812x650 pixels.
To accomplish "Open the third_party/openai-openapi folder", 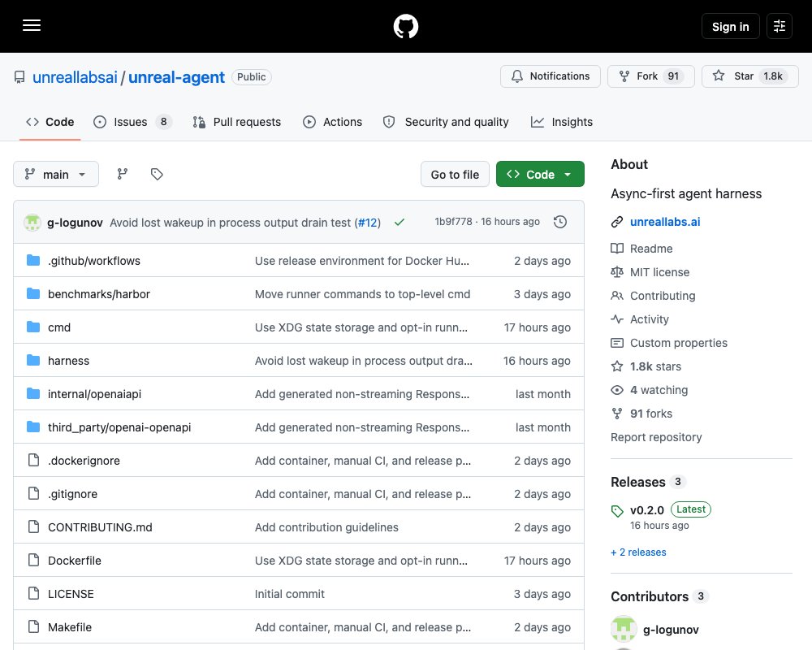I will coord(119,427).
